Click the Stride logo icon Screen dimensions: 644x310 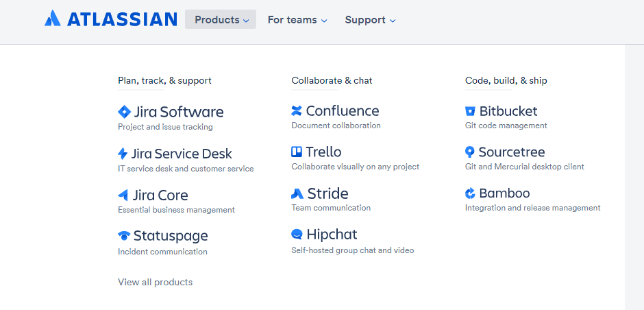pyautogui.click(x=297, y=193)
